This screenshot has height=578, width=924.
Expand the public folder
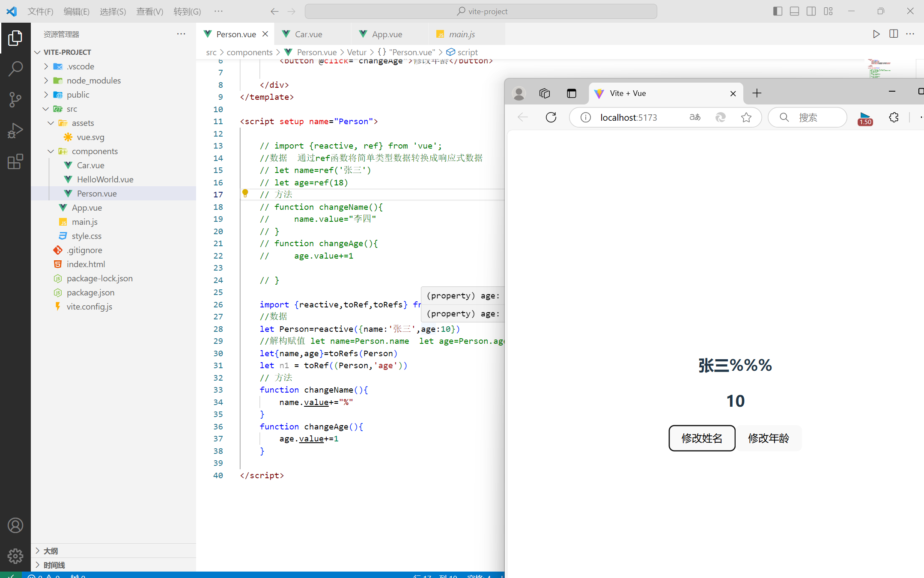pos(46,95)
